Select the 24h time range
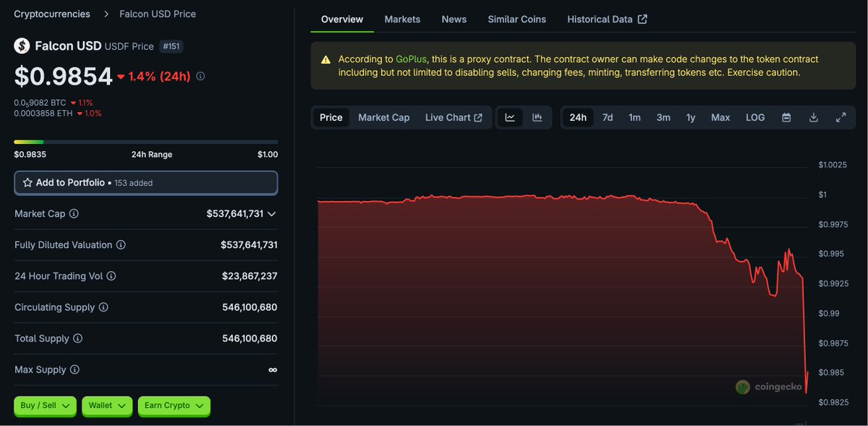This screenshot has height=426, width=868. [x=578, y=117]
